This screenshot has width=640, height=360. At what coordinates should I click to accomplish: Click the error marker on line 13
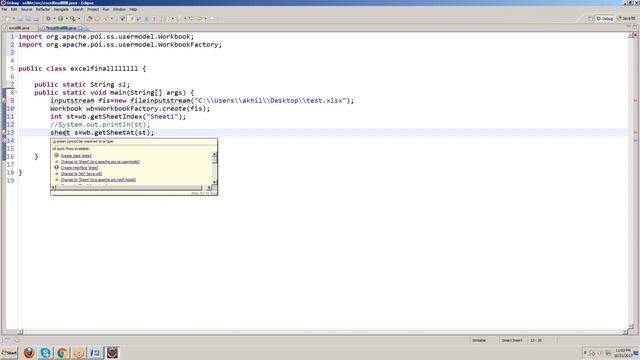(x=4, y=133)
